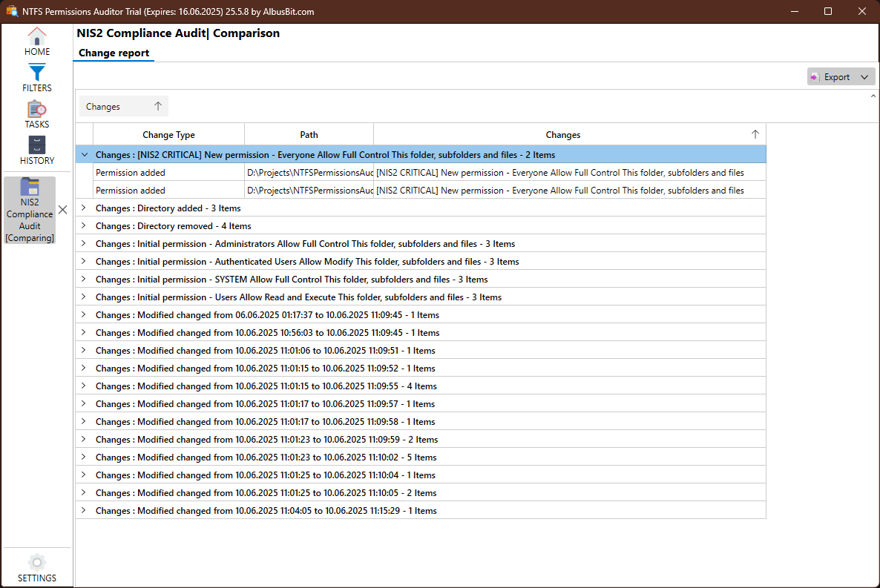Image resolution: width=880 pixels, height=588 pixels.
Task: Select first row's NIS2 CRITICAL changes cell
Action: pos(570,173)
